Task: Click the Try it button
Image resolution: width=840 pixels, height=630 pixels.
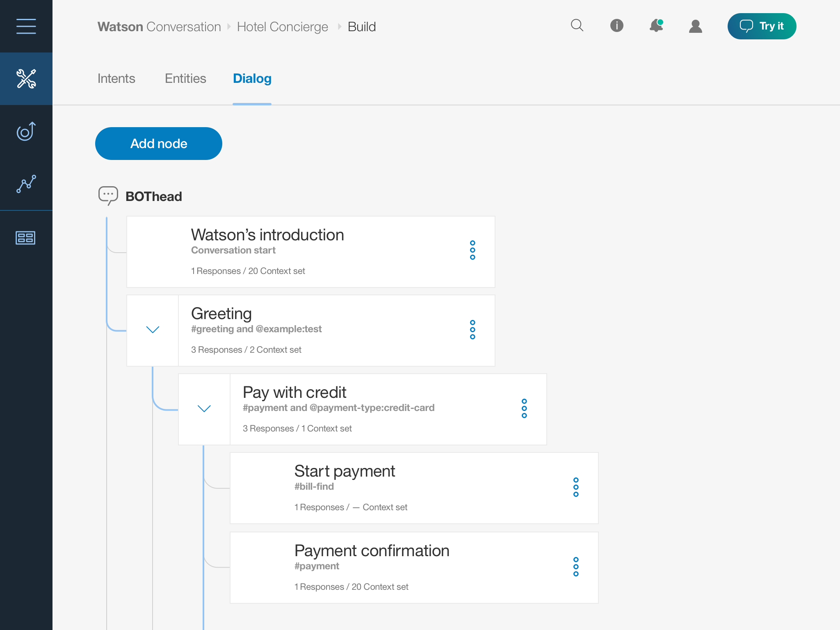Action: pos(762,26)
